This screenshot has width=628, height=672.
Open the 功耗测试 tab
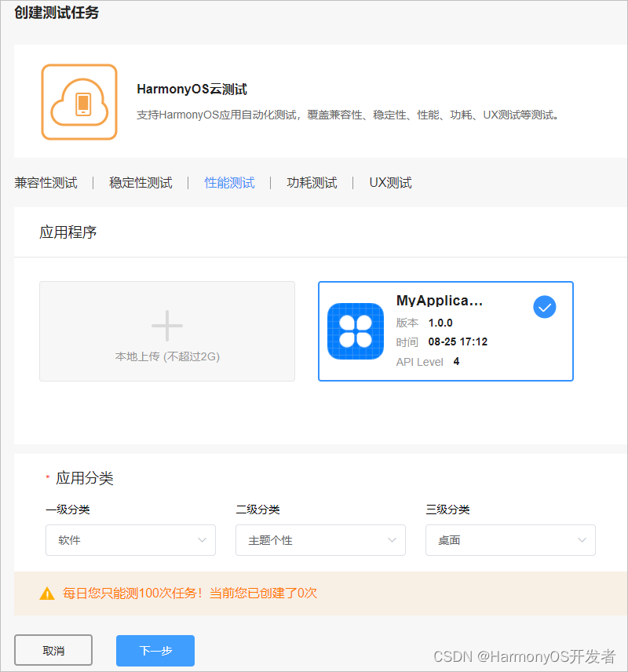click(x=312, y=183)
